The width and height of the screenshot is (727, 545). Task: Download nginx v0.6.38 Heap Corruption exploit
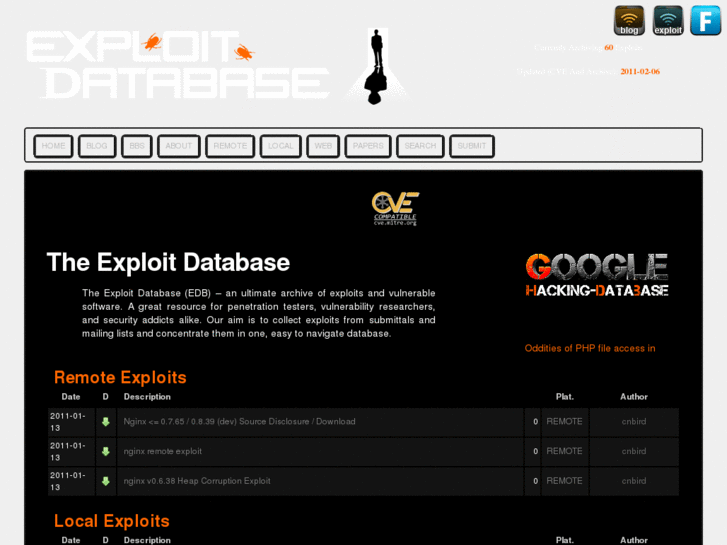tap(106, 481)
